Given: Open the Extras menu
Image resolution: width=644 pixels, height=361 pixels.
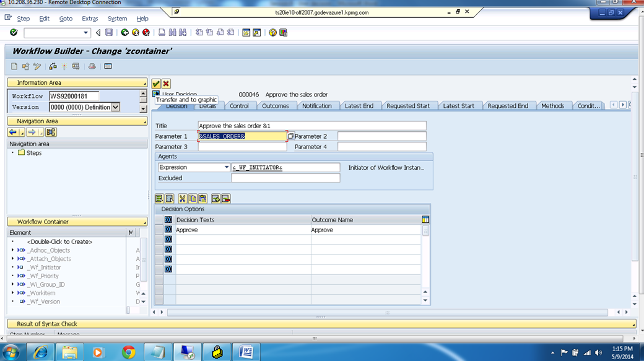Looking at the screenshot, I should (90, 19).
